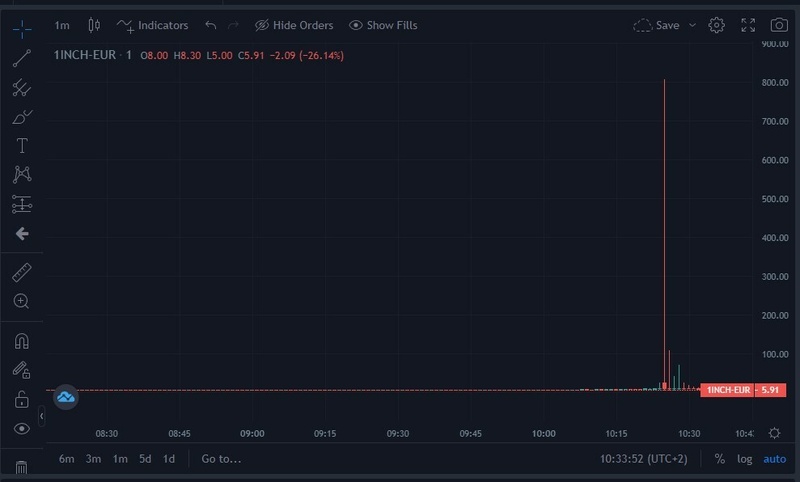Collapse the left drawing toolbar arrow
The height and width of the screenshot is (482, 800).
[x=41, y=416]
